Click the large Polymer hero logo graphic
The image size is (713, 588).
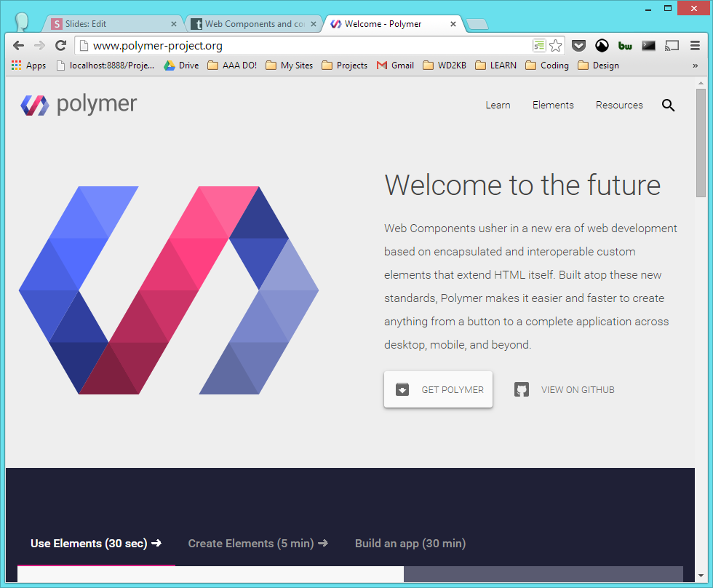click(x=169, y=290)
